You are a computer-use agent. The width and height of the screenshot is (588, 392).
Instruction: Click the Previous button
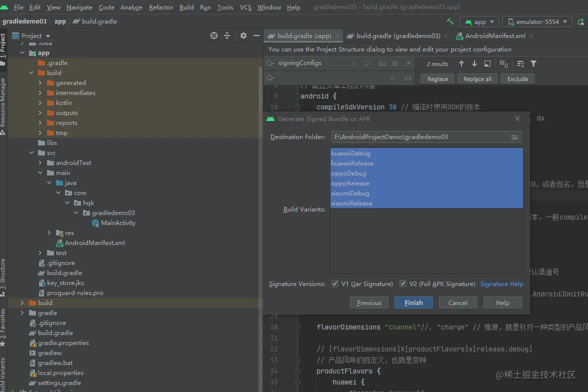[x=369, y=302]
